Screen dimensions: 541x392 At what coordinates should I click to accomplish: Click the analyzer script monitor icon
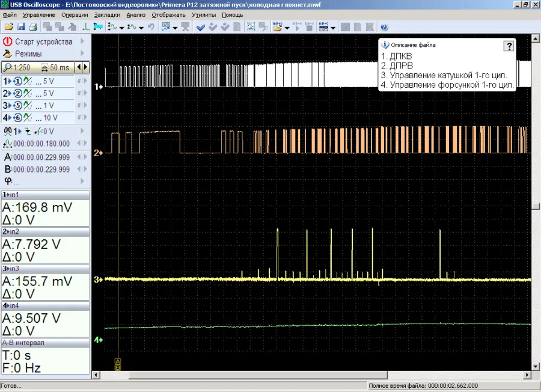[166, 26]
